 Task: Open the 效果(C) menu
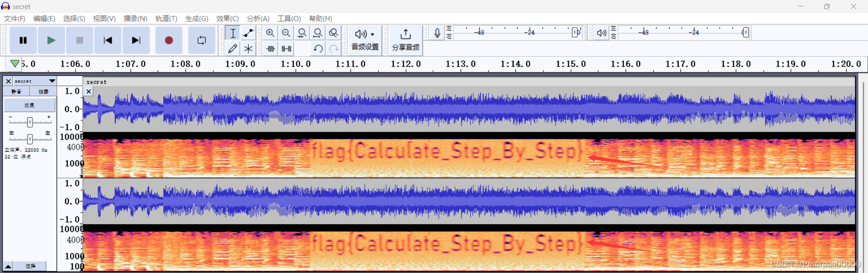coord(227,19)
